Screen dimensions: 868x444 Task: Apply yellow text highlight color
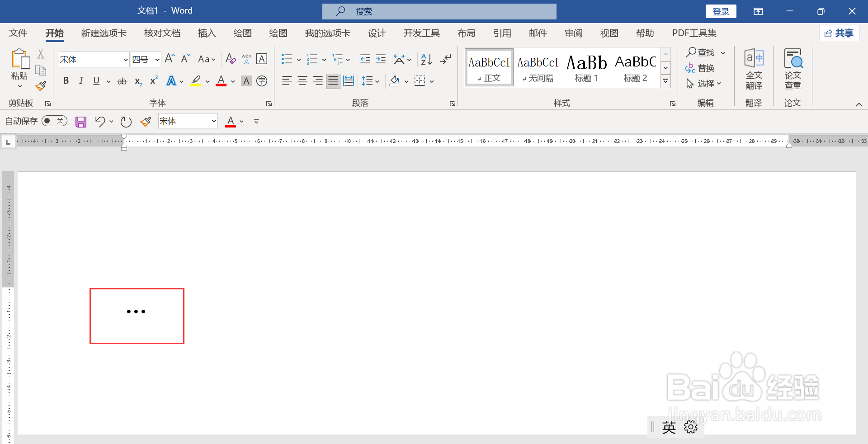click(196, 81)
